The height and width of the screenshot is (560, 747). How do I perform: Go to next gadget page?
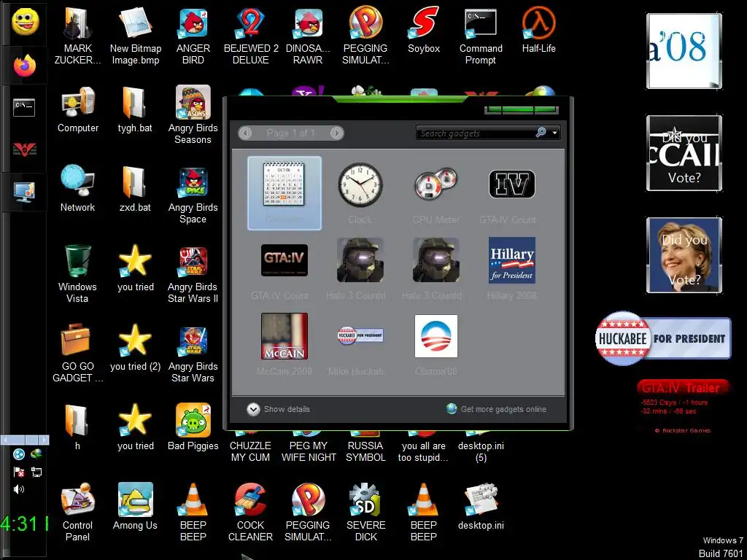(x=337, y=133)
